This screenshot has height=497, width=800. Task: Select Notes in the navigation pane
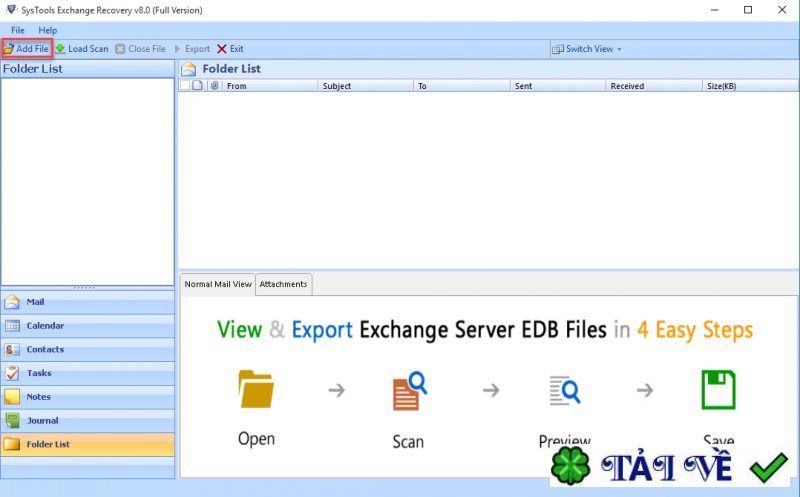click(x=87, y=397)
